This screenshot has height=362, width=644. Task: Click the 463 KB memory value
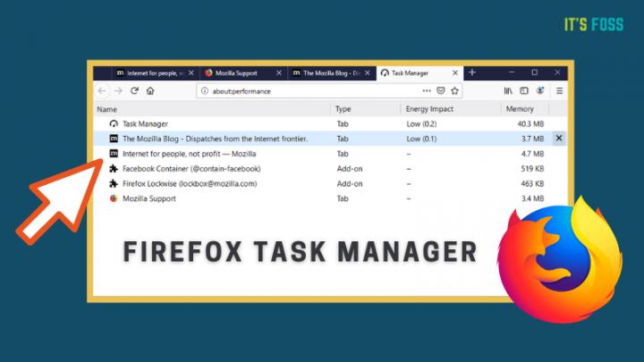click(x=532, y=183)
